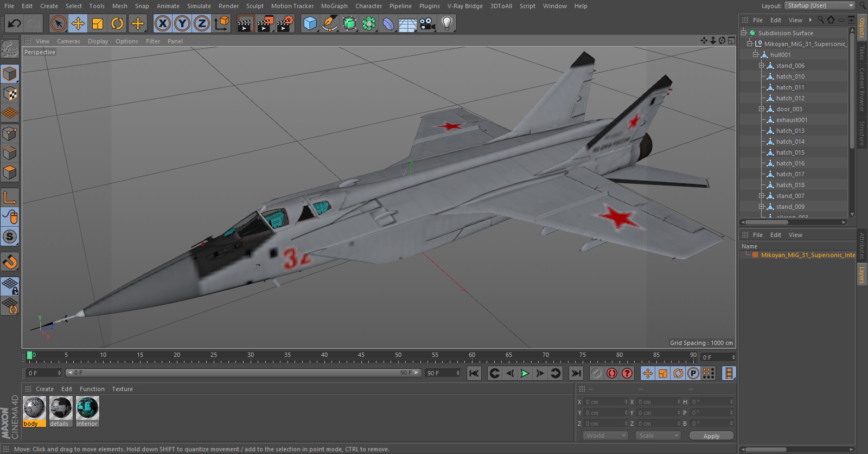Collapse the Subdivision Surface tree node
868x454 pixels.
(744, 33)
